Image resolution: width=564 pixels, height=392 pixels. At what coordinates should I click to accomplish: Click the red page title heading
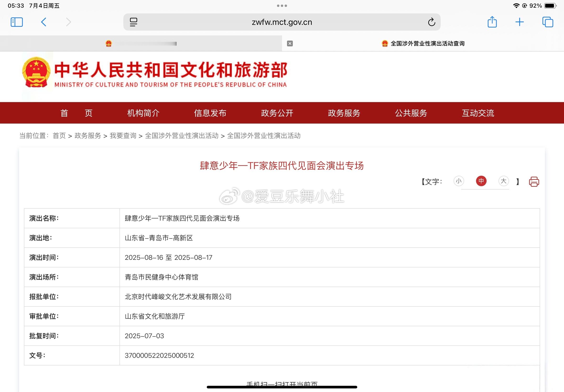[282, 166]
